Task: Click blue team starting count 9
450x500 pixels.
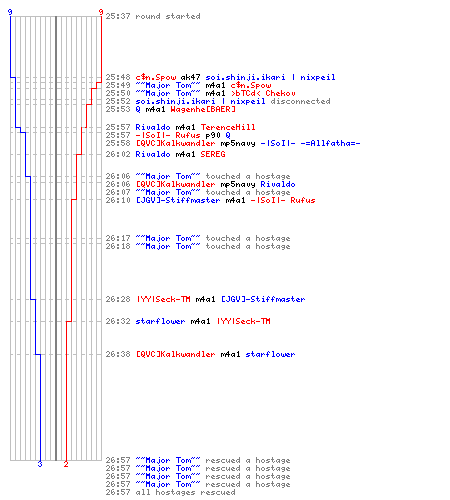Action: (10, 12)
